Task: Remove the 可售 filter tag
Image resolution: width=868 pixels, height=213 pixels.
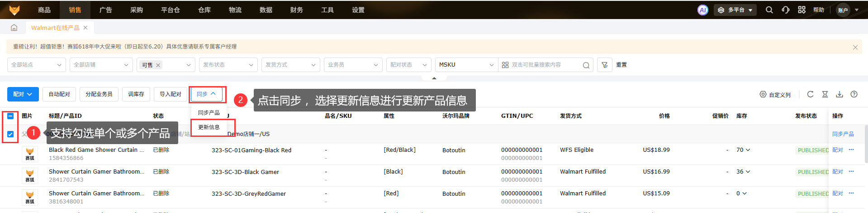Action: 158,65
